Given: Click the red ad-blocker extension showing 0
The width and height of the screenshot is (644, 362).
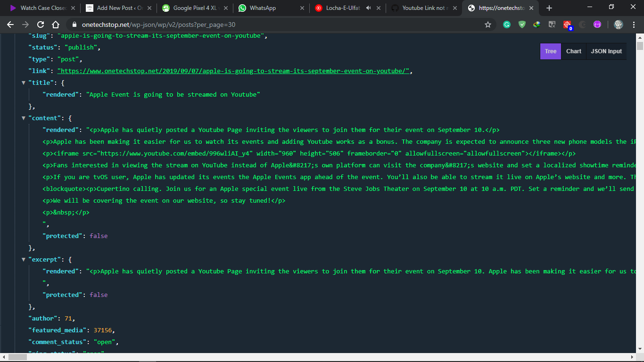Looking at the screenshot, I should (567, 24).
